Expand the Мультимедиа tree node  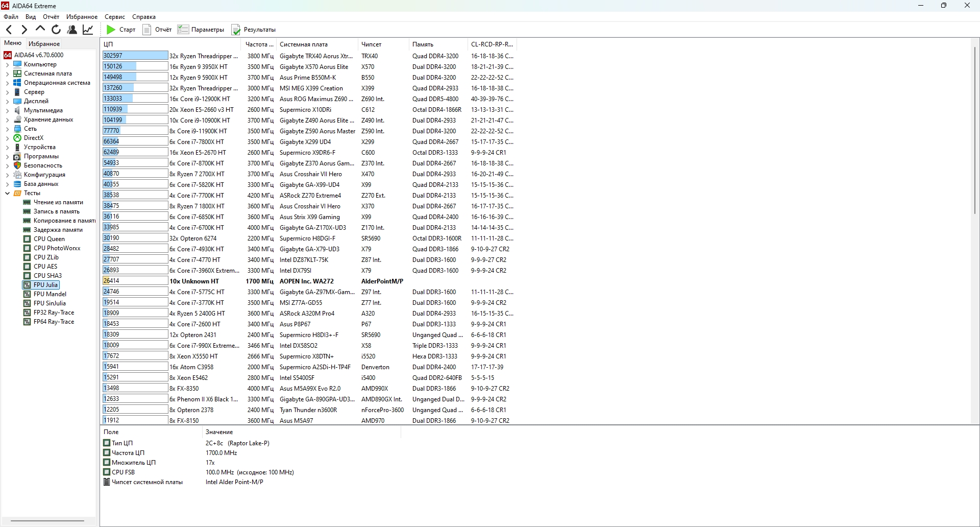click(x=7, y=111)
